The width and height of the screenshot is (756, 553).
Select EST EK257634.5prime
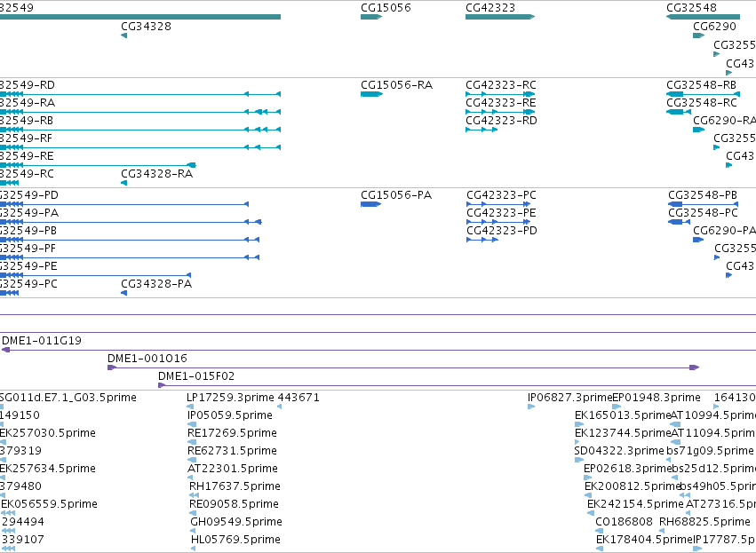(x=48, y=470)
